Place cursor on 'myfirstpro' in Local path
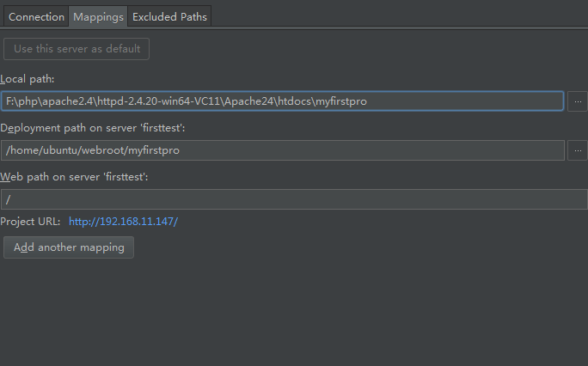Viewport: 588px width, 366px height. click(x=341, y=101)
